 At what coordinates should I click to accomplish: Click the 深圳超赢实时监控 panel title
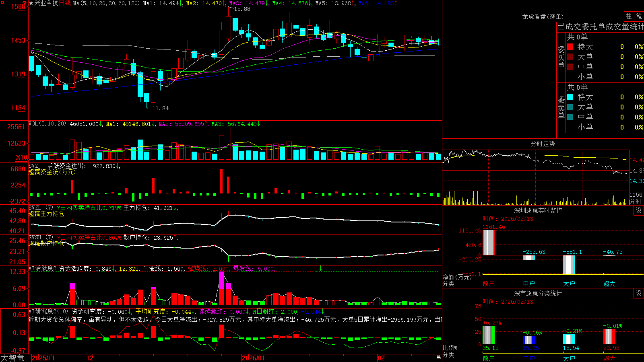coord(538,210)
